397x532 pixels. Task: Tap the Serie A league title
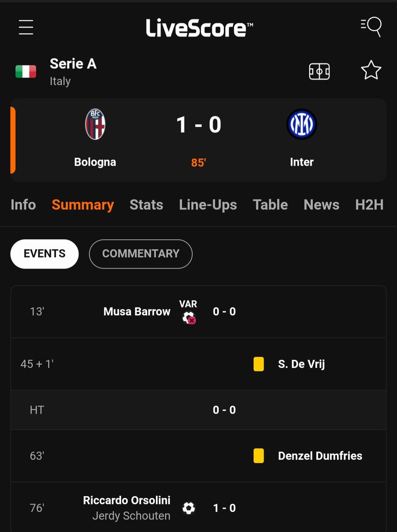[73, 64]
